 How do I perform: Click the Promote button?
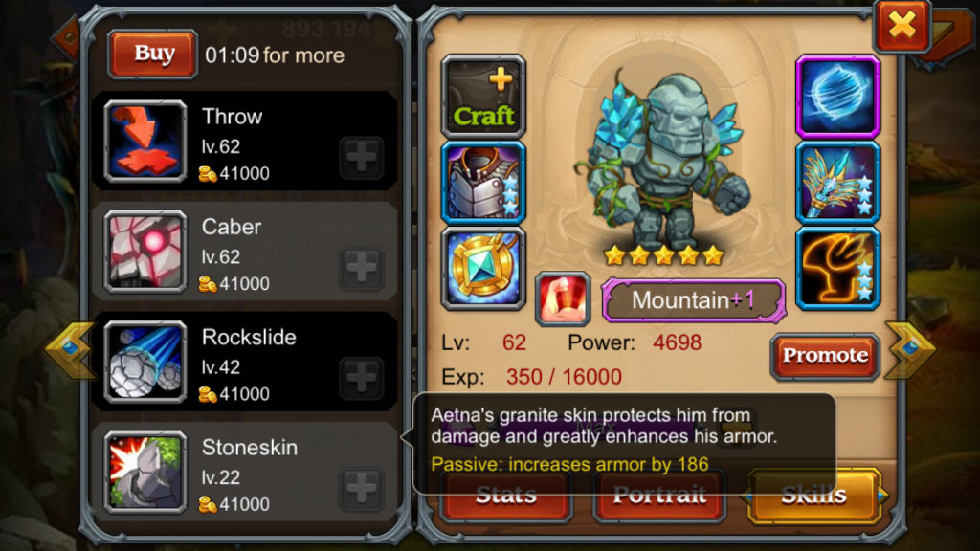[x=825, y=356]
